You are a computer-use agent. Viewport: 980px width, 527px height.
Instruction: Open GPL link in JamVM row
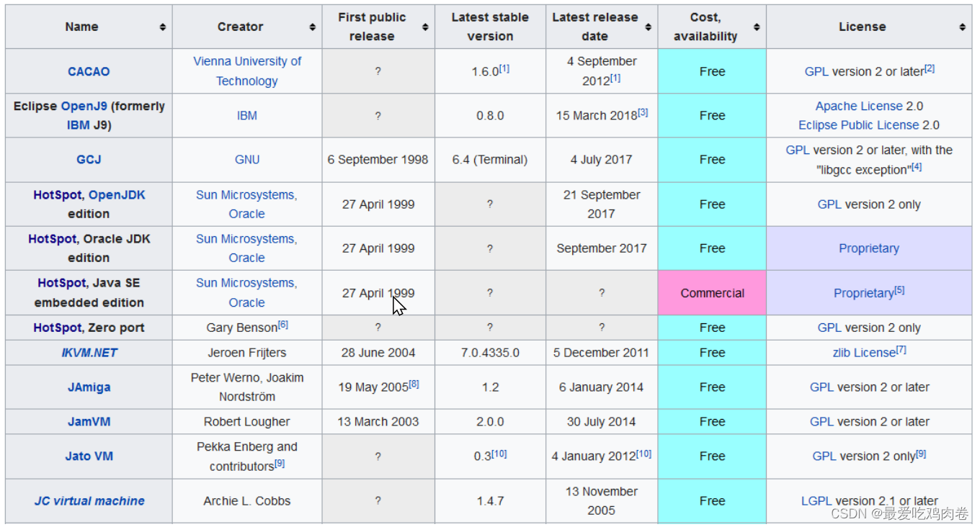click(822, 422)
